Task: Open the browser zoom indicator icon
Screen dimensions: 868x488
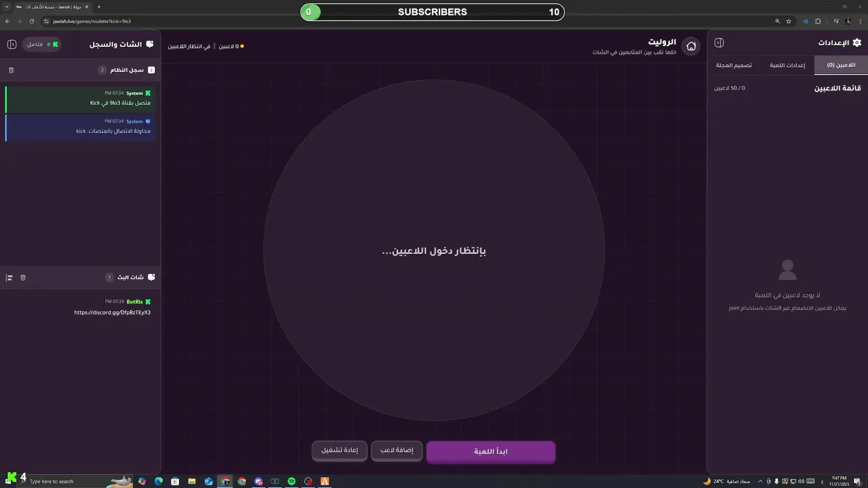Action: pos(777,21)
